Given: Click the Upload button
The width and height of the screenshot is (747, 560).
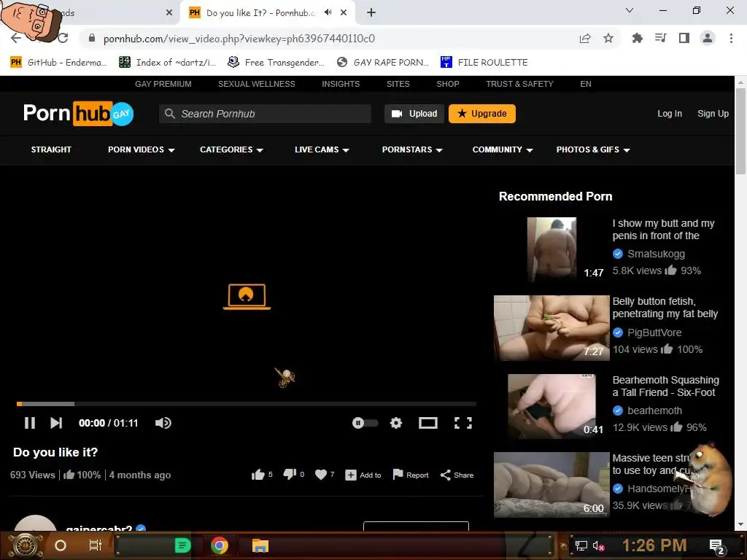Looking at the screenshot, I should pos(414,114).
